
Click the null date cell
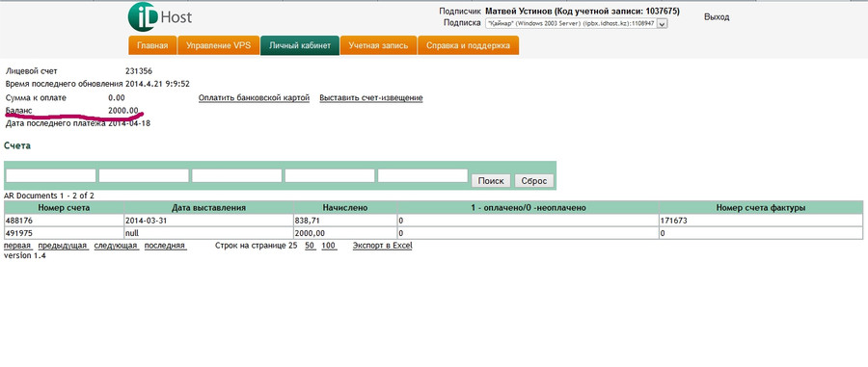coord(208,233)
